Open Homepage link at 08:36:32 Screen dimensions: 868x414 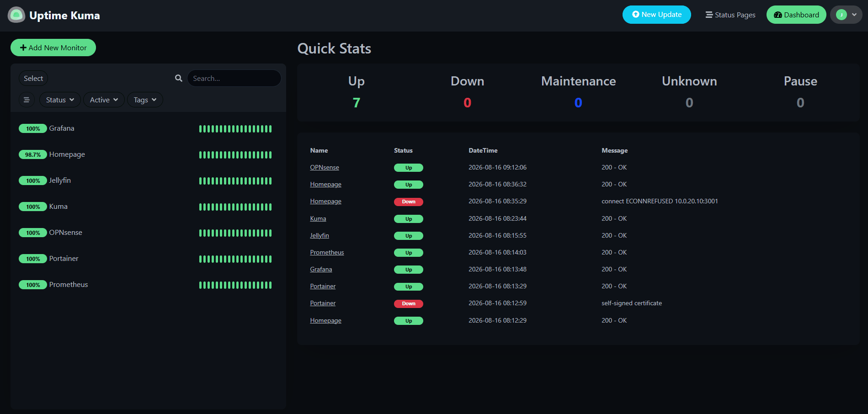tap(325, 184)
